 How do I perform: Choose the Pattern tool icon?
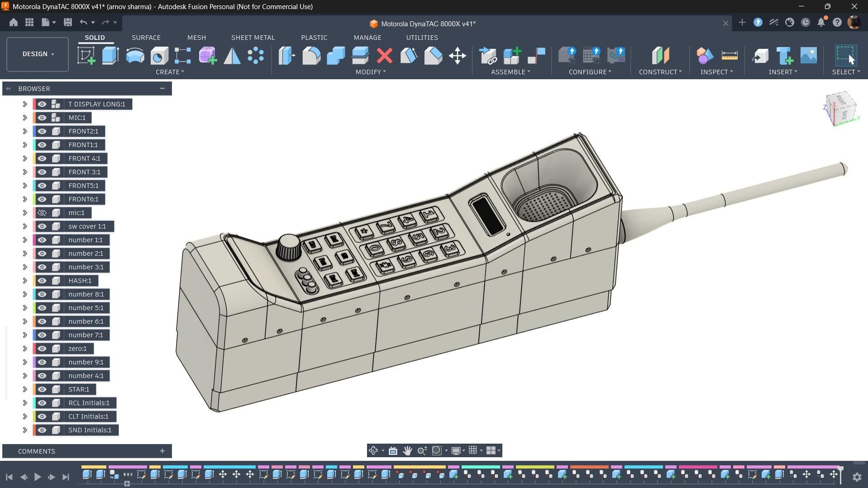(x=256, y=56)
